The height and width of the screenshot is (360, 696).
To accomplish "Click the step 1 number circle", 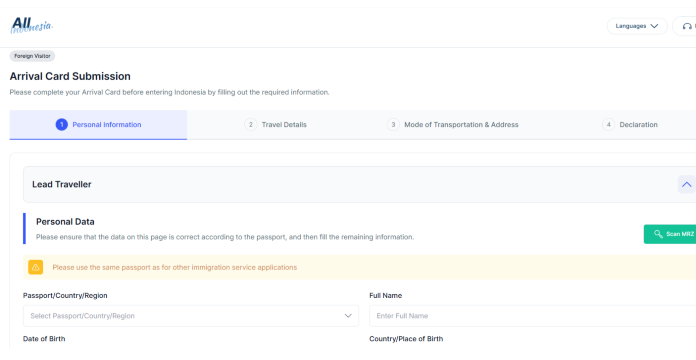I will [x=62, y=125].
